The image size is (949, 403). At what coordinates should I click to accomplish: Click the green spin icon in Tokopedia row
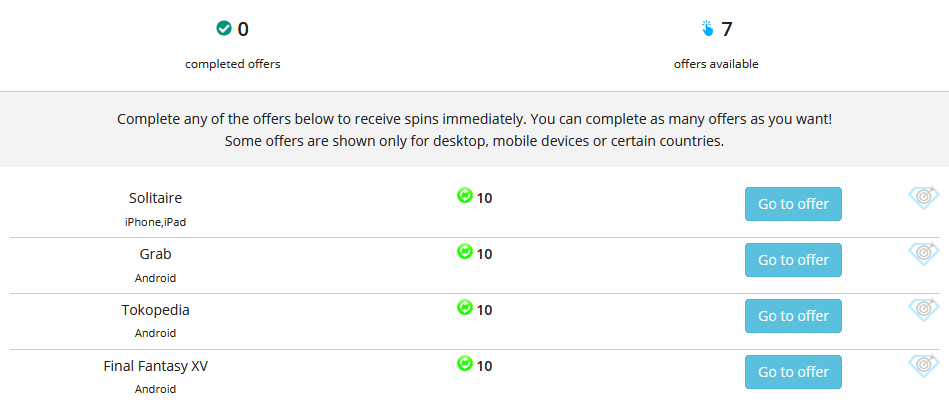tap(465, 307)
